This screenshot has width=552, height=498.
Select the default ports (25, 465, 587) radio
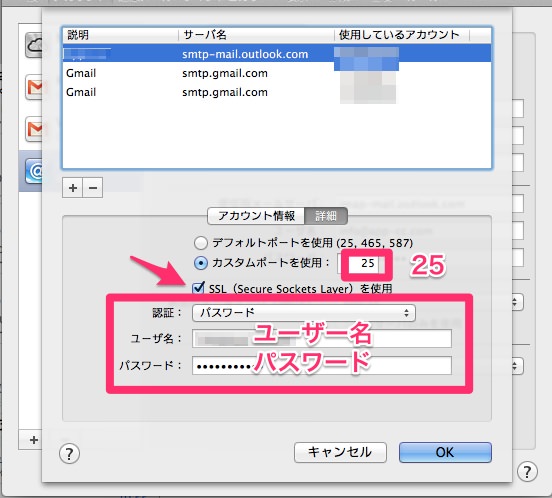201,242
